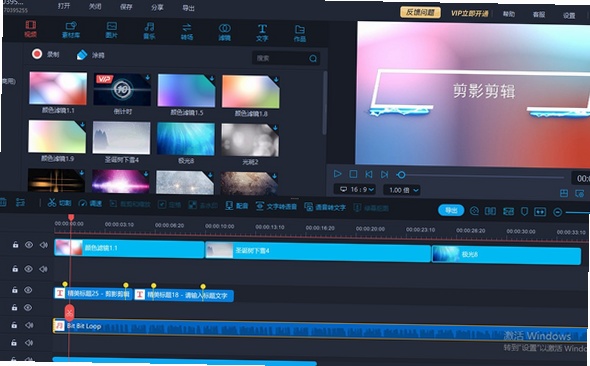Open the 保存 save menu item
The image size is (590, 366).
coord(126,7)
